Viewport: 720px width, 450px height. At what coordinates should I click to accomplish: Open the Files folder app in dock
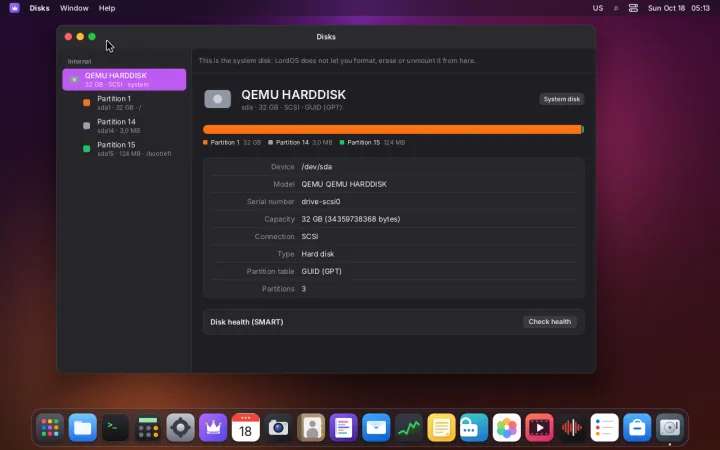[83, 428]
